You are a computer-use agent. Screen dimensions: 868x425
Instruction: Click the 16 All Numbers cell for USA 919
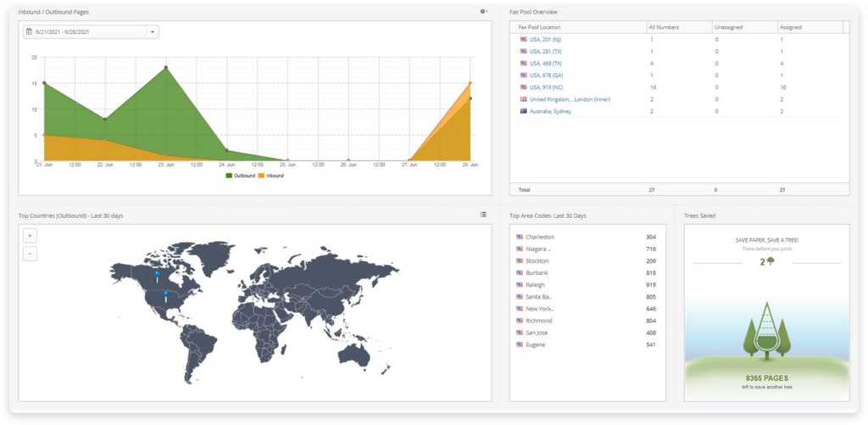pos(652,87)
